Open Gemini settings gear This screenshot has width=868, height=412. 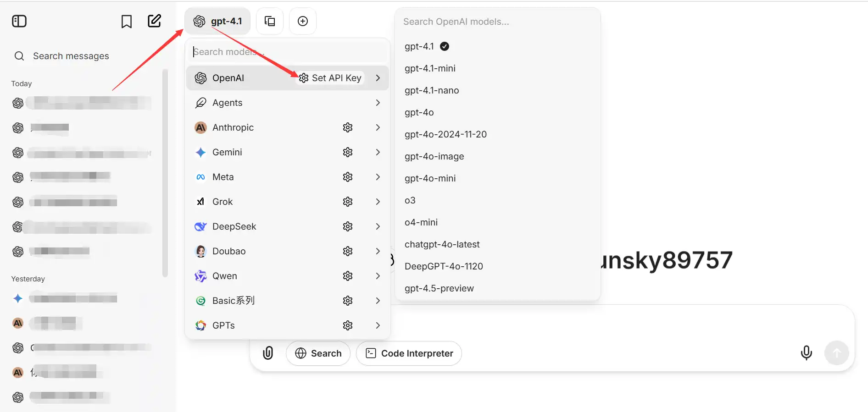(348, 152)
